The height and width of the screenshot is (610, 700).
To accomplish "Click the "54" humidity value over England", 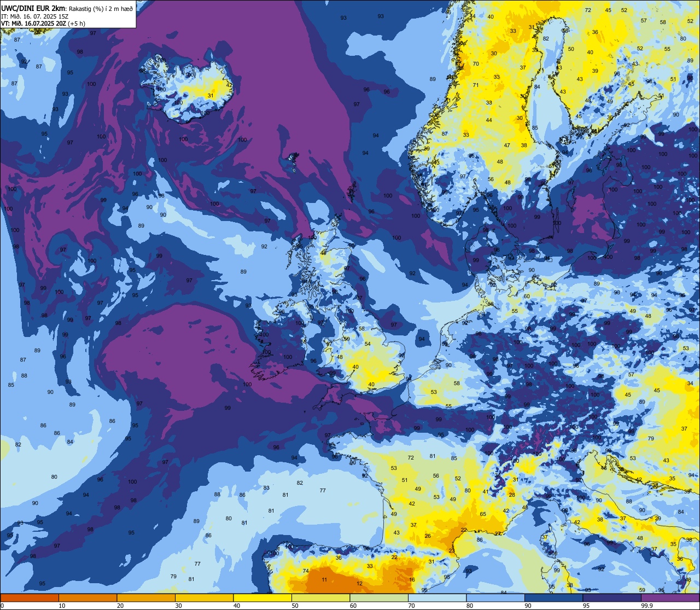I will pos(367,344).
